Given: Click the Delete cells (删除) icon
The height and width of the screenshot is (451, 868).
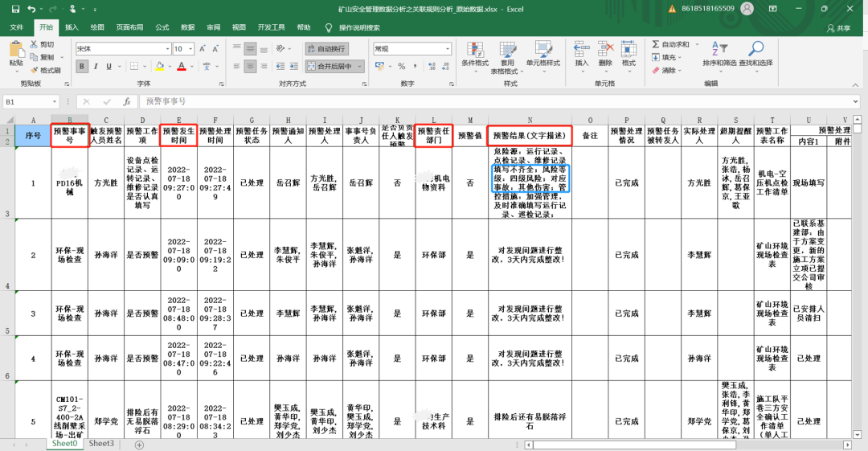Looking at the screenshot, I should pyautogui.click(x=605, y=49).
